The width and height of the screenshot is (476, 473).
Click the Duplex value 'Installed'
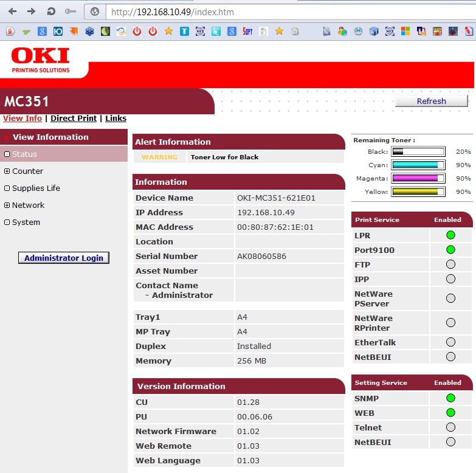(254, 346)
